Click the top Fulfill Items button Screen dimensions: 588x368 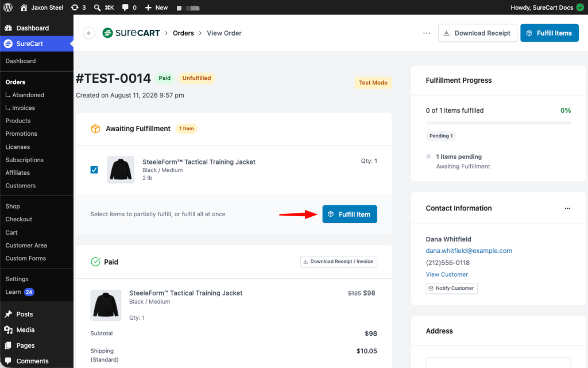point(550,33)
